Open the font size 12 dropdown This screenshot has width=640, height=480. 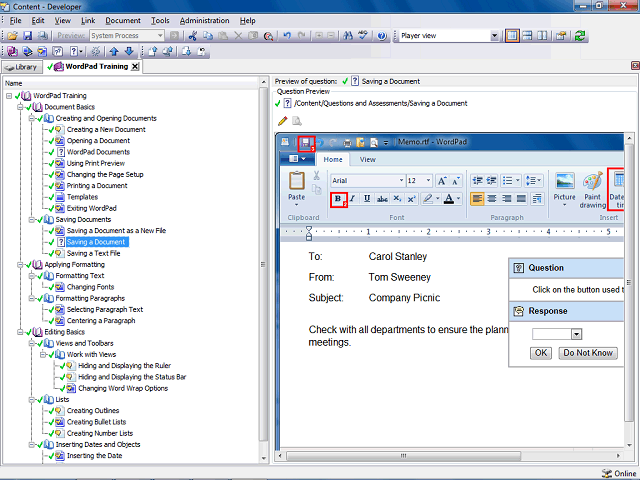[428, 180]
